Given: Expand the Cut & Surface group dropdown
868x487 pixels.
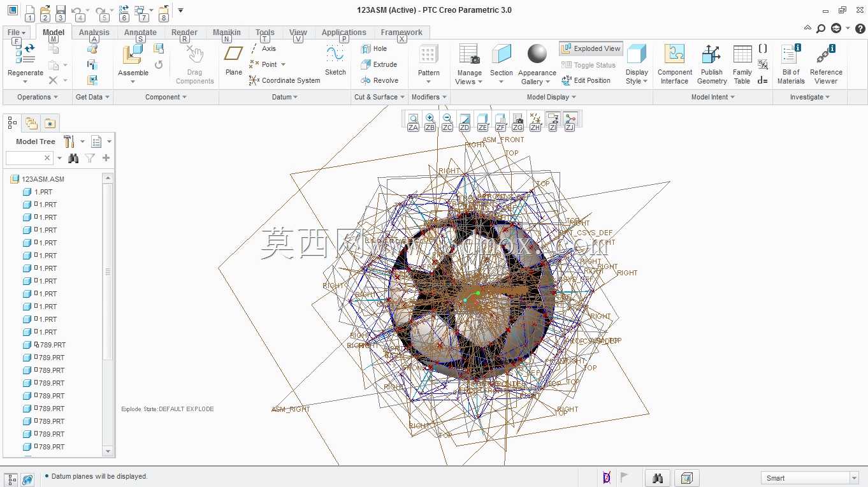Looking at the screenshot, I should click(x=380, y=97).
